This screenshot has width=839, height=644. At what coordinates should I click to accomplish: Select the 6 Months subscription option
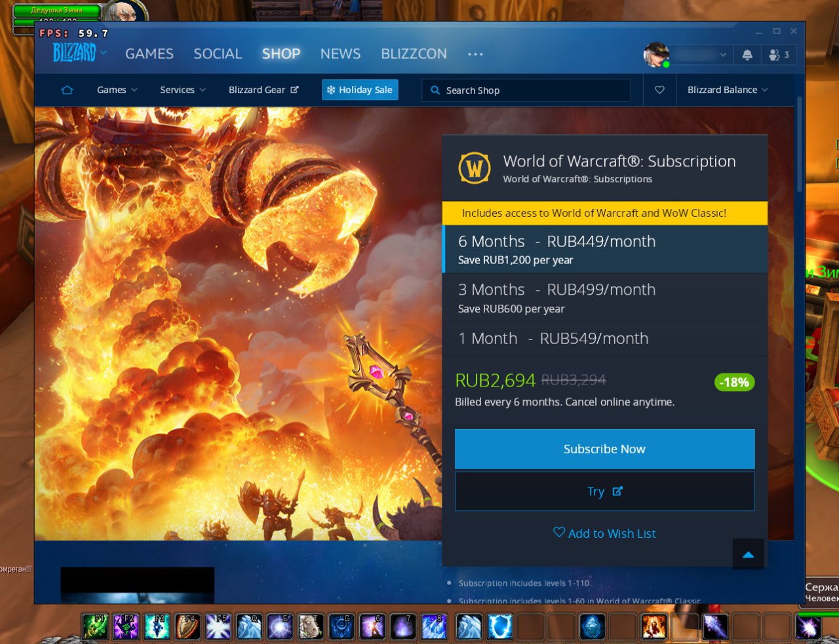point(605,249)
